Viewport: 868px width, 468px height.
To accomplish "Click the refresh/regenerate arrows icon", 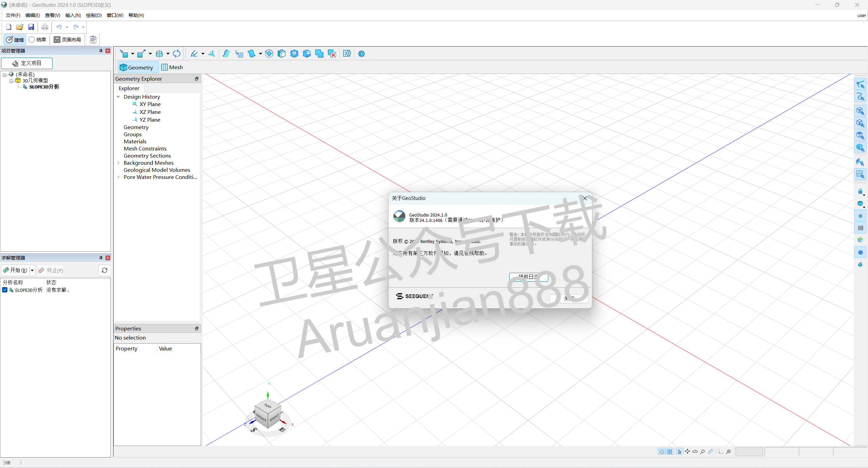I will pos(177,54).
